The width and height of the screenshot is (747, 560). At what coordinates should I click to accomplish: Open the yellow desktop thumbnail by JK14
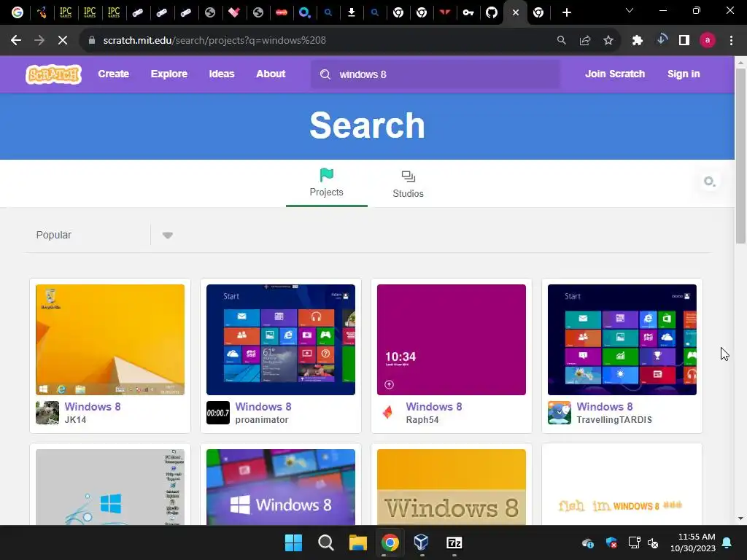110,340
